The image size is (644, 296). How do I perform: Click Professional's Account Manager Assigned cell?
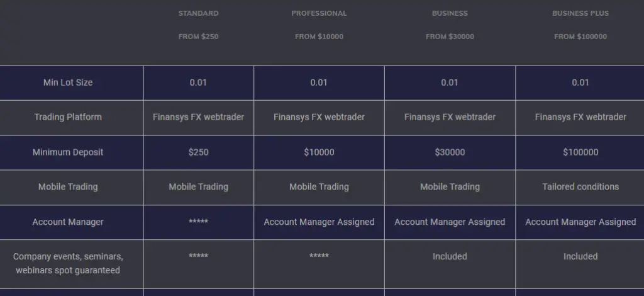(x=319, y=222)
